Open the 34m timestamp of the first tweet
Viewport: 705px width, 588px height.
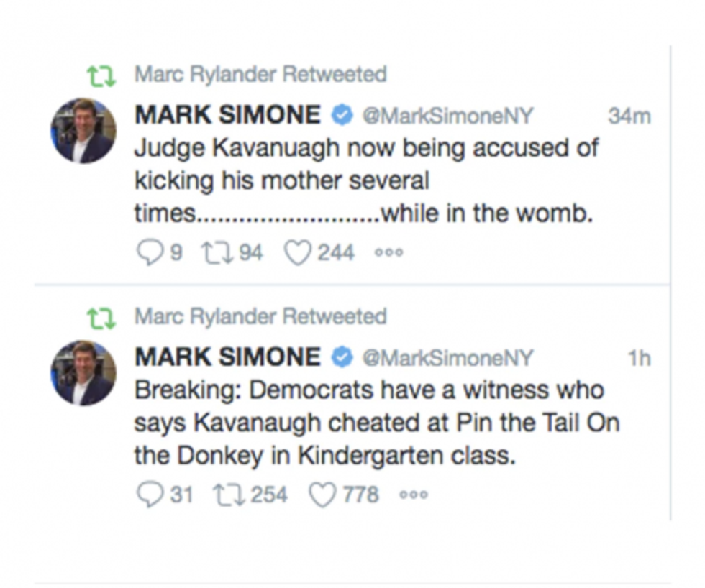click(x=628, y=116)
